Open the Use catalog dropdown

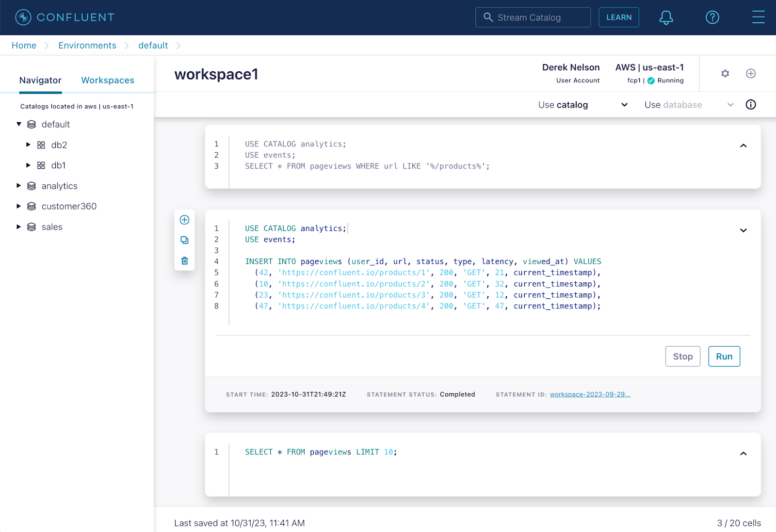pos(582,105)
